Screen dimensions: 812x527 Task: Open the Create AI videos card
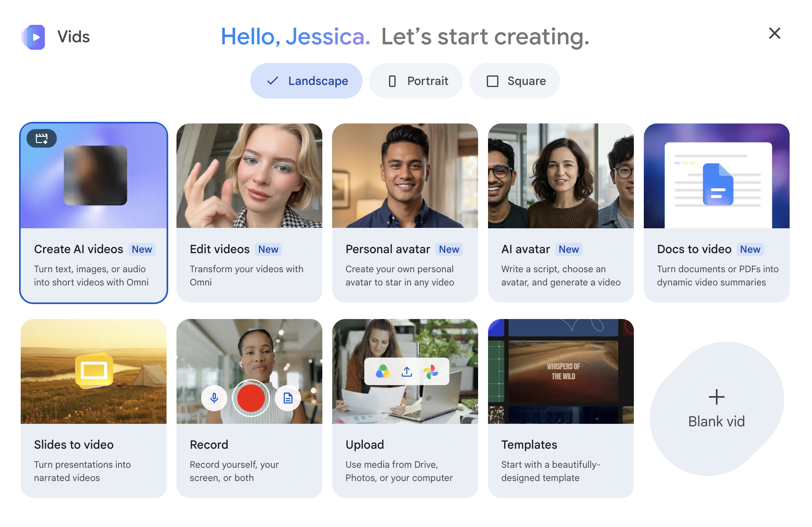[x=94, y=213]
